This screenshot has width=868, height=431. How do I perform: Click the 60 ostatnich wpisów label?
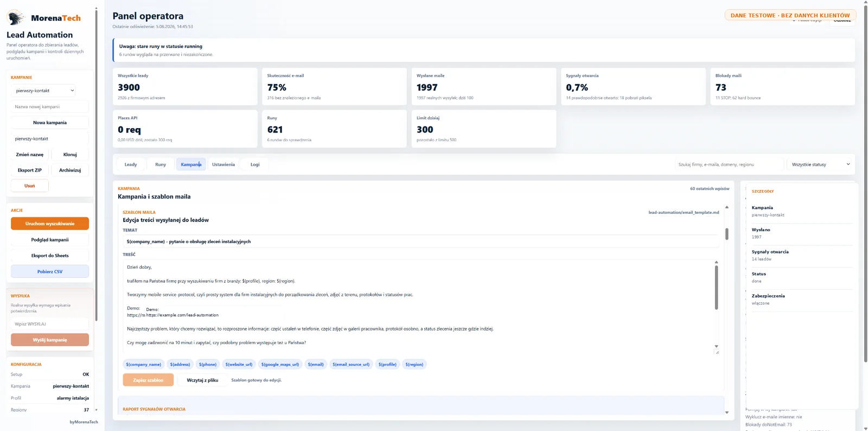(x=710, y=188)
